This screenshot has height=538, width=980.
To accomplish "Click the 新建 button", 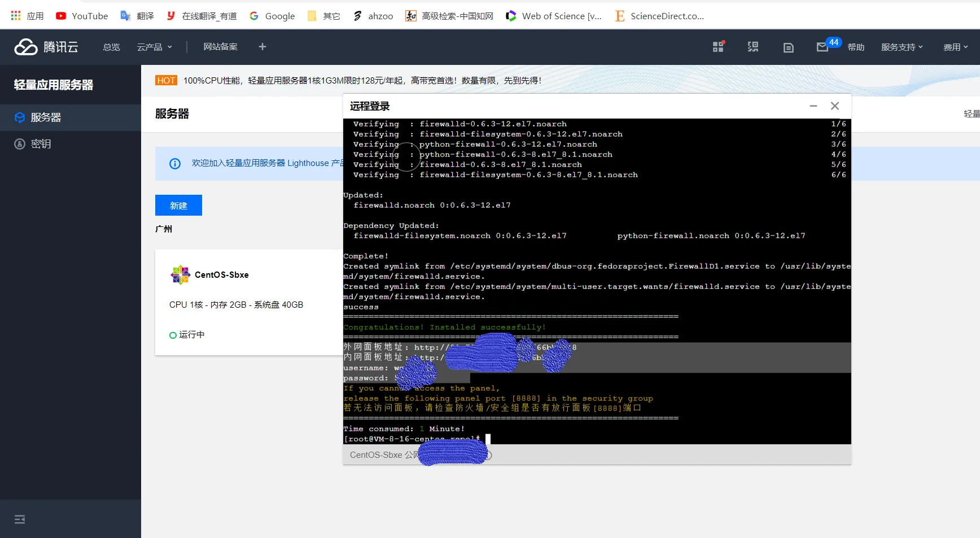I will coord(178,205).
